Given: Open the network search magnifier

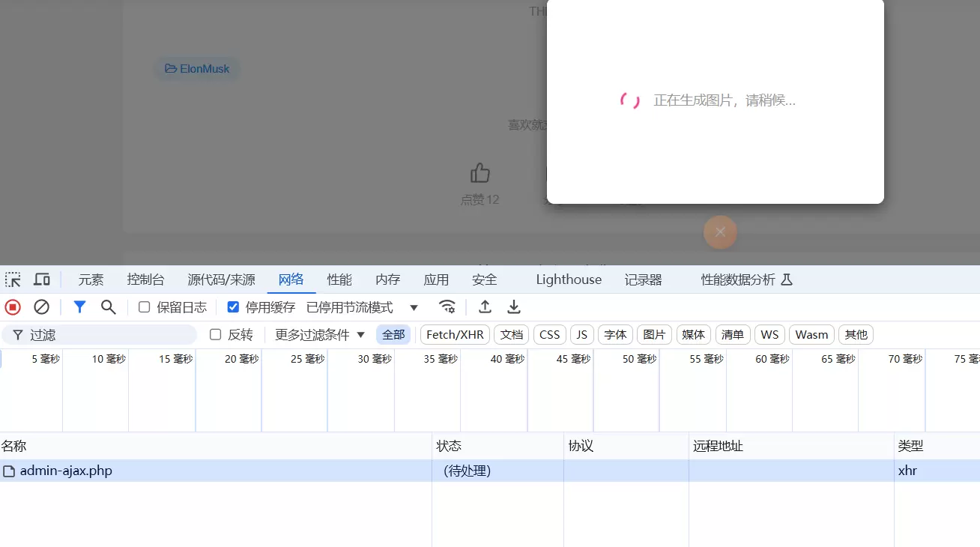Looking at the screenshot, I should point(109,307).
